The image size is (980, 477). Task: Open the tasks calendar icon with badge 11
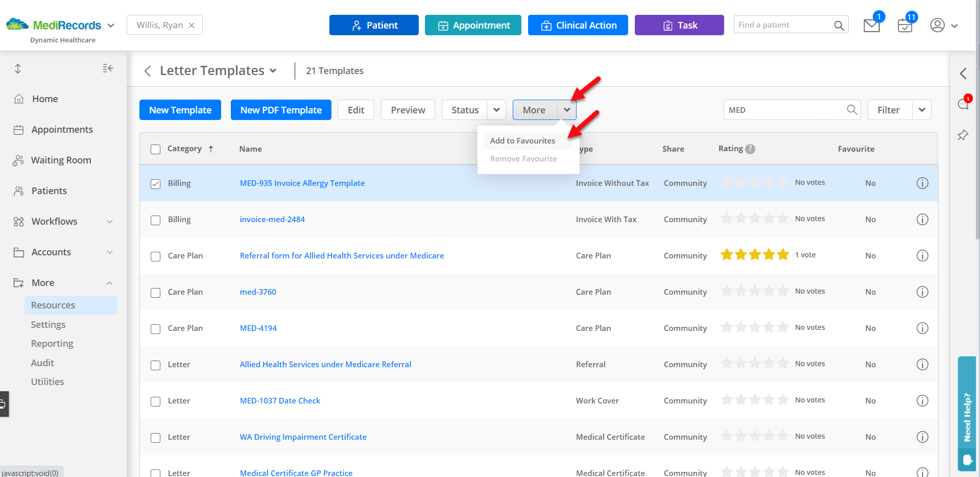pyautogui.click(x=905, y=25)
